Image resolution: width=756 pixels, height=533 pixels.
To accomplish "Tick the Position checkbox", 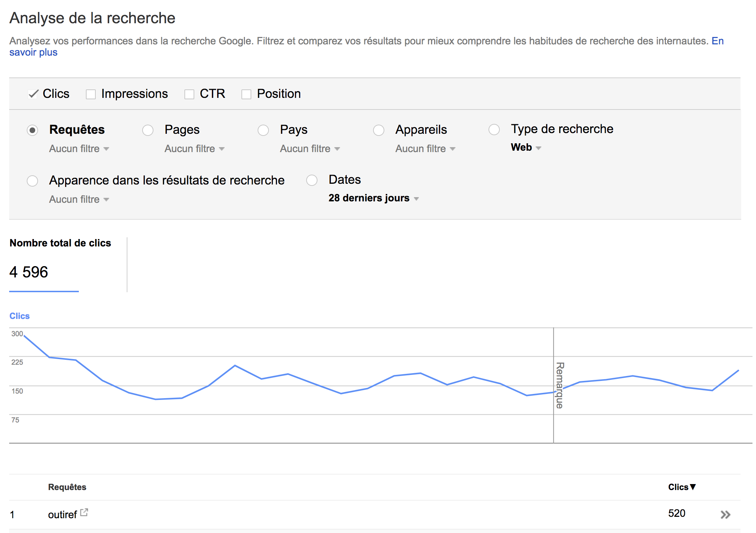I will [246, 94].
